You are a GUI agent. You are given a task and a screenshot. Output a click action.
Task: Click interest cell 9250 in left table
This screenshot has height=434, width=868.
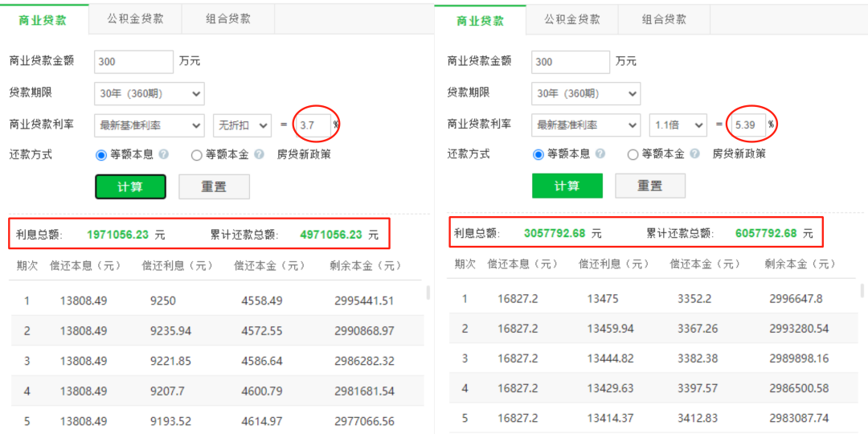[x=162, y=301]
